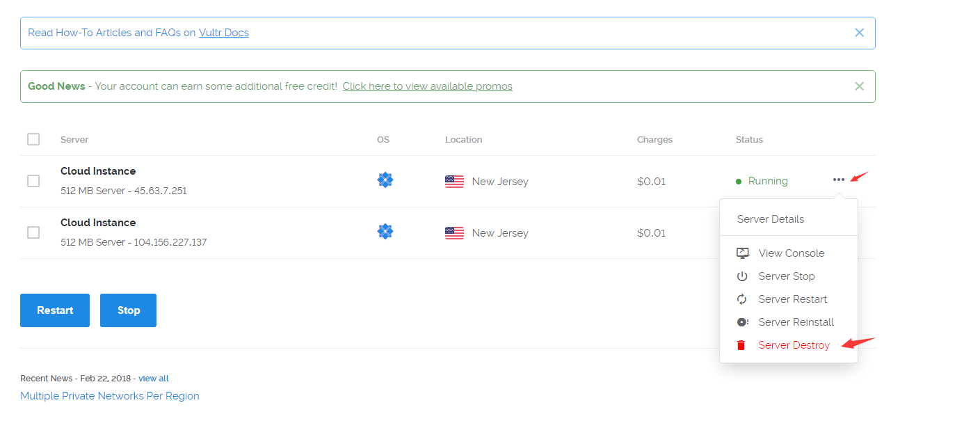Click the Server Reinstall disc icon
980x428 pixels.
(x=742, y=322)
